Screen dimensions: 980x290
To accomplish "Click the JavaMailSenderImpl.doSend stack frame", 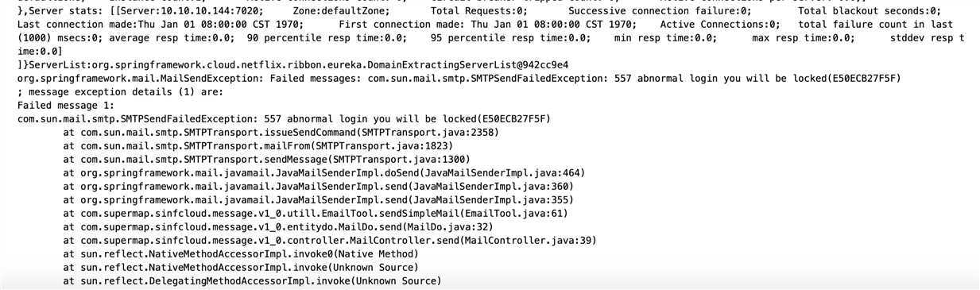I will (323, 173).
